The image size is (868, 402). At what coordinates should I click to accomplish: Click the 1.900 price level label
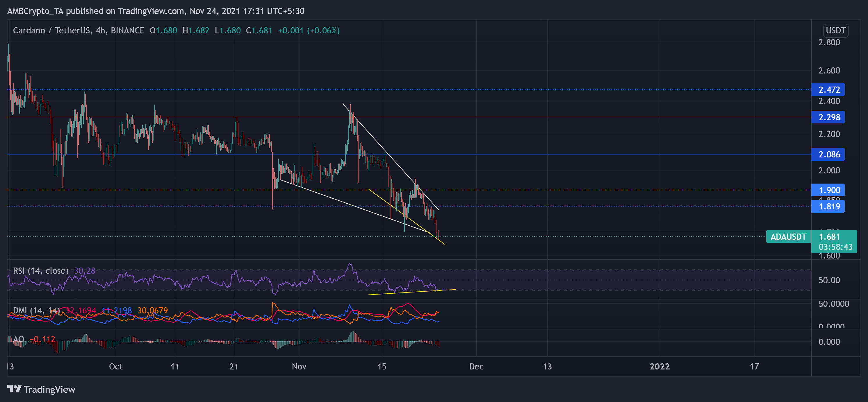(828, 190)
